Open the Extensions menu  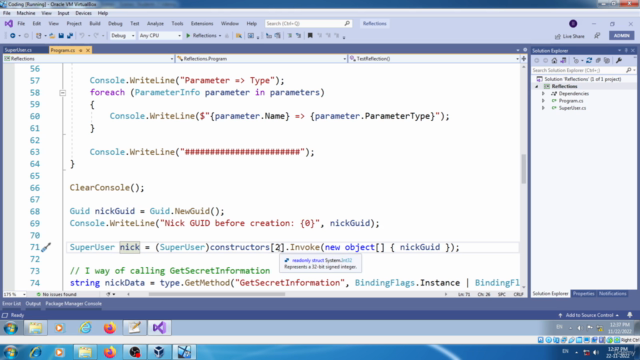202,24
